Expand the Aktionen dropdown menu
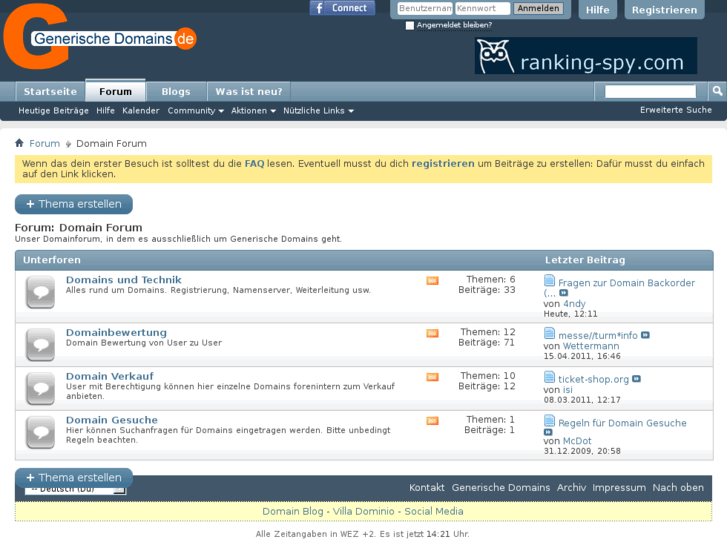This screenshot has height=545, width=727. 254,110
